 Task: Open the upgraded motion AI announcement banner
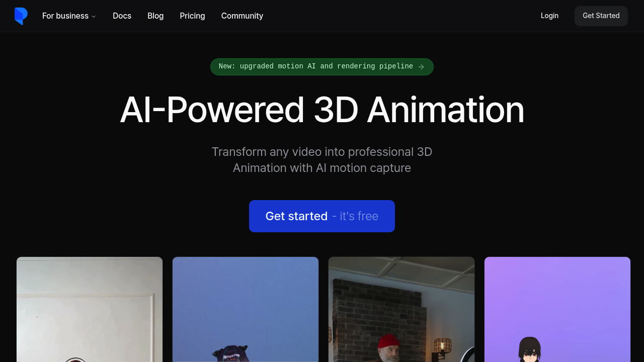[x=322, y=66]
